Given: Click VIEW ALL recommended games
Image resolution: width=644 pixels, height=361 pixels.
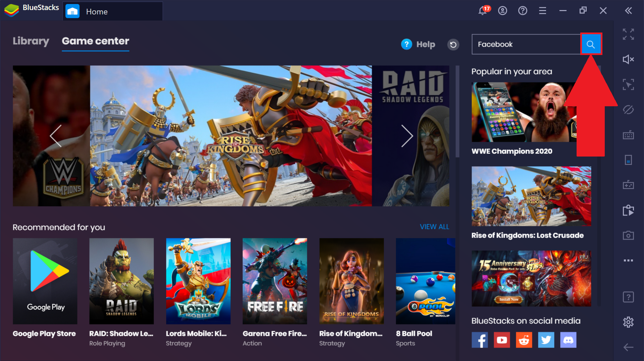Looking at the screenshot, I should pos(434,227).
